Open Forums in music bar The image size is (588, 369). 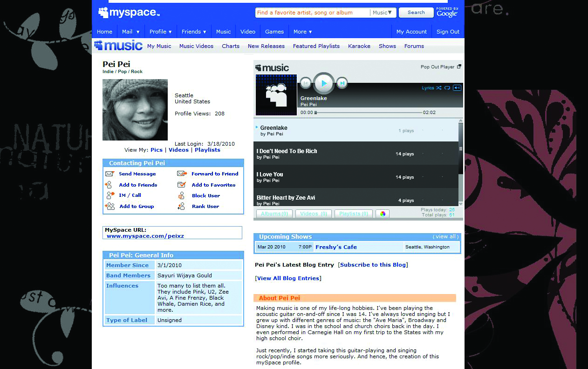point(414,46)
